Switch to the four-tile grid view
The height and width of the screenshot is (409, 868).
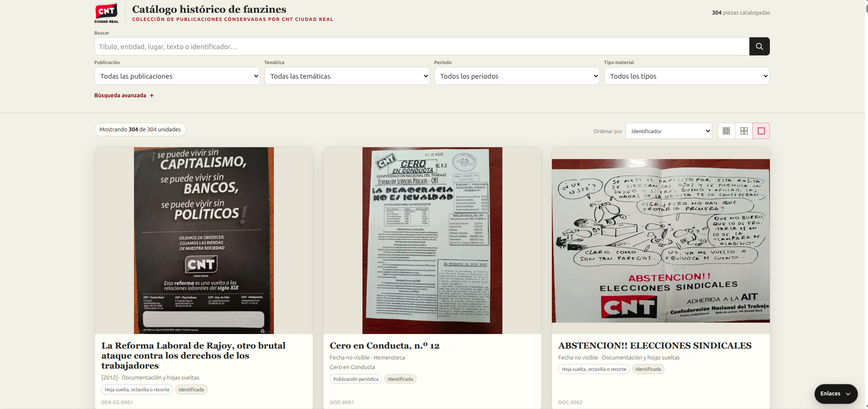744,131
